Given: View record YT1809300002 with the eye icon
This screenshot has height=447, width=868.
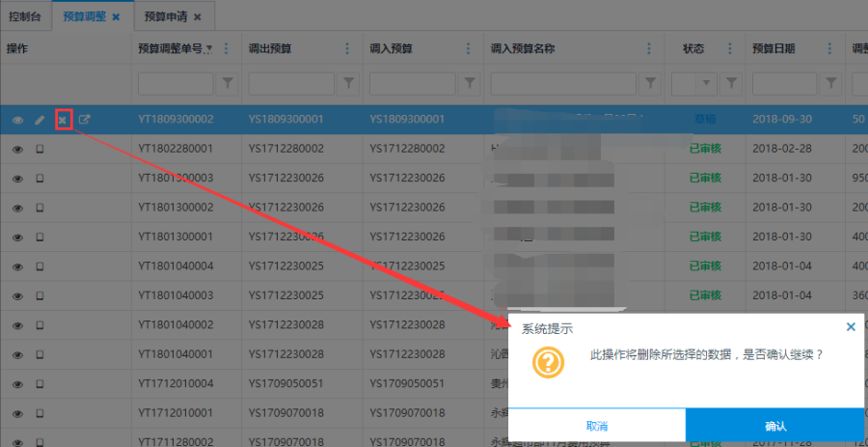Looking at the screenshot, I should point(17,120).
